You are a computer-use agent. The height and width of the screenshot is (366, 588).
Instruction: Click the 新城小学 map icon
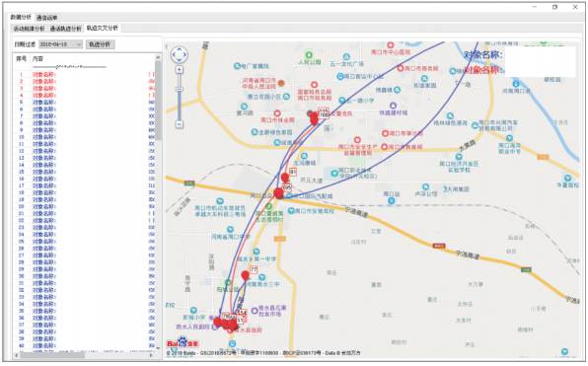[193, 310]
